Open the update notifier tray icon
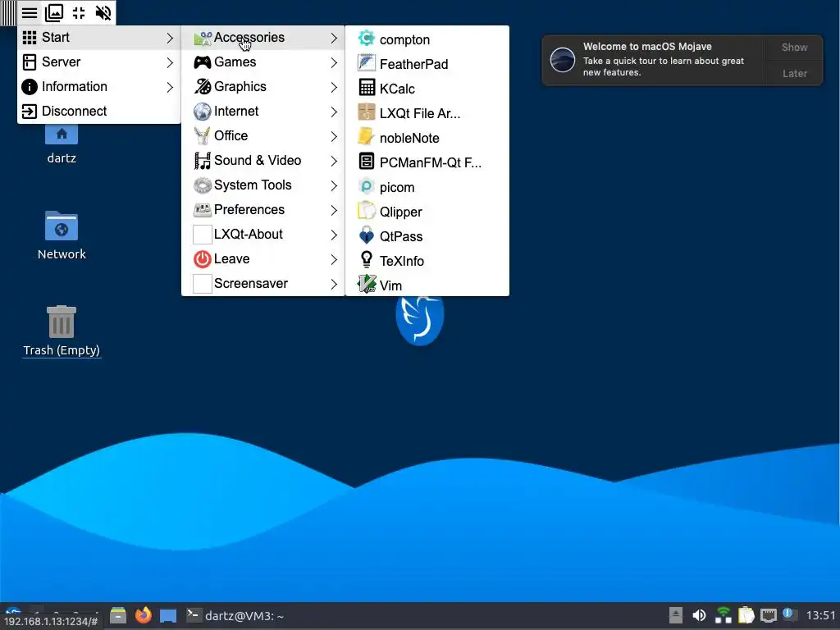Screen dimensions: 840x630 790,614
